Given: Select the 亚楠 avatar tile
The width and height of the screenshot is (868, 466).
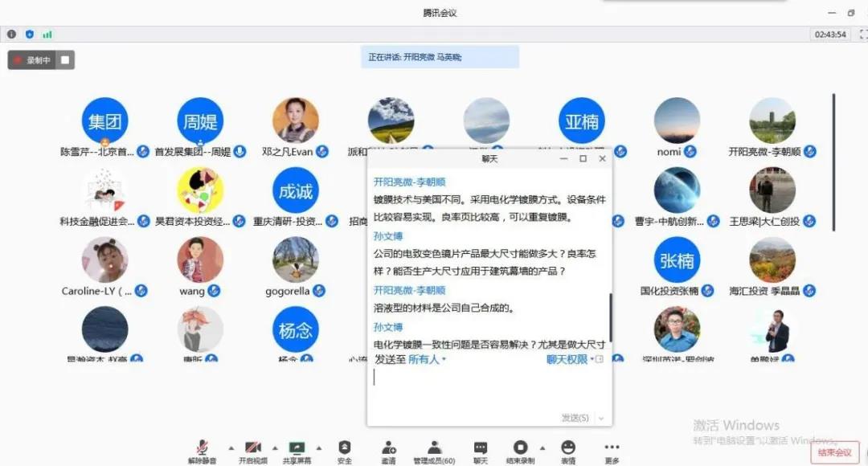Looking at the screenshot, I should tap(582, 121).
